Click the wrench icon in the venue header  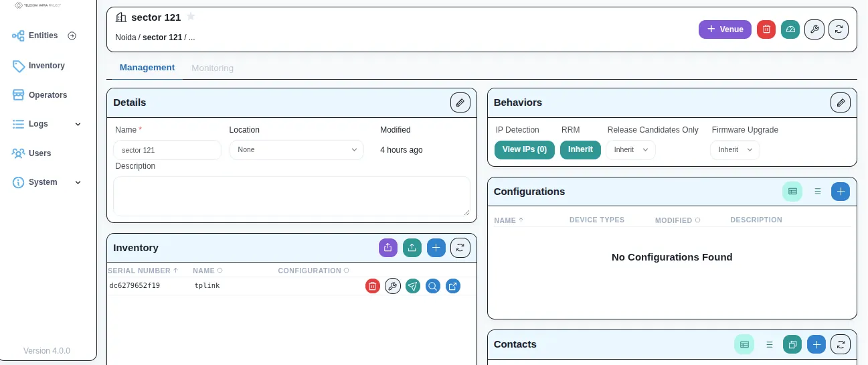[814, 29]
